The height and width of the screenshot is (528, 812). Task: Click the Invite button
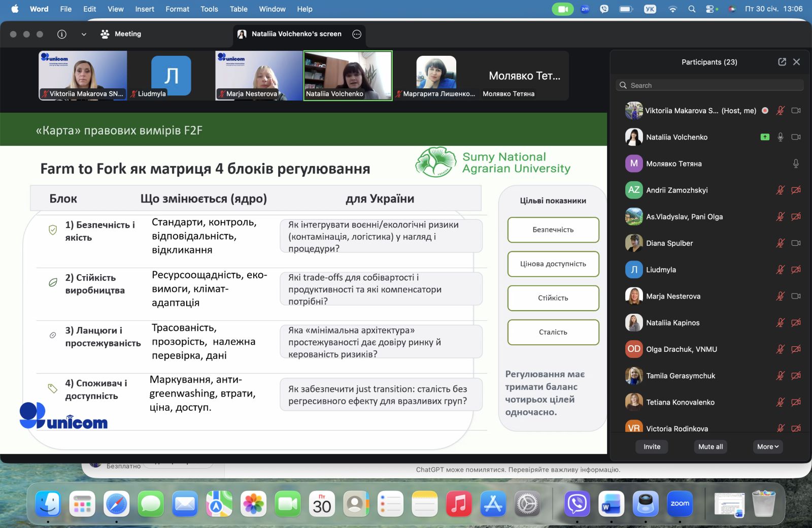pos(652,447)
